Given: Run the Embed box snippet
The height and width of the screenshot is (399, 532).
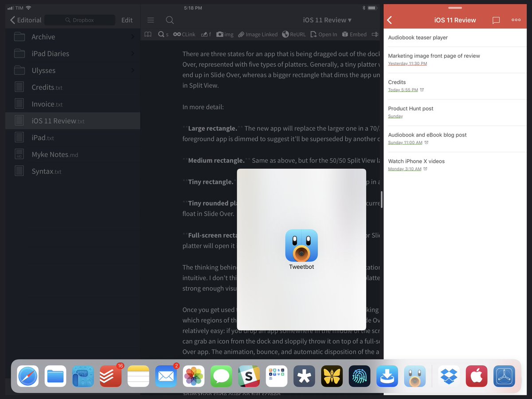Looking at the screenshot, I should [x=354, y=34].
